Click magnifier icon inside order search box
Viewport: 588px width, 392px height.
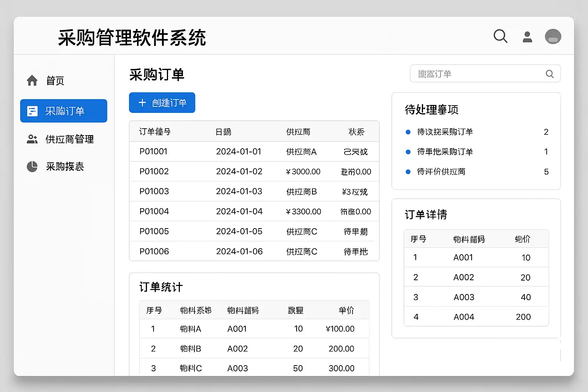coord(549,74)
